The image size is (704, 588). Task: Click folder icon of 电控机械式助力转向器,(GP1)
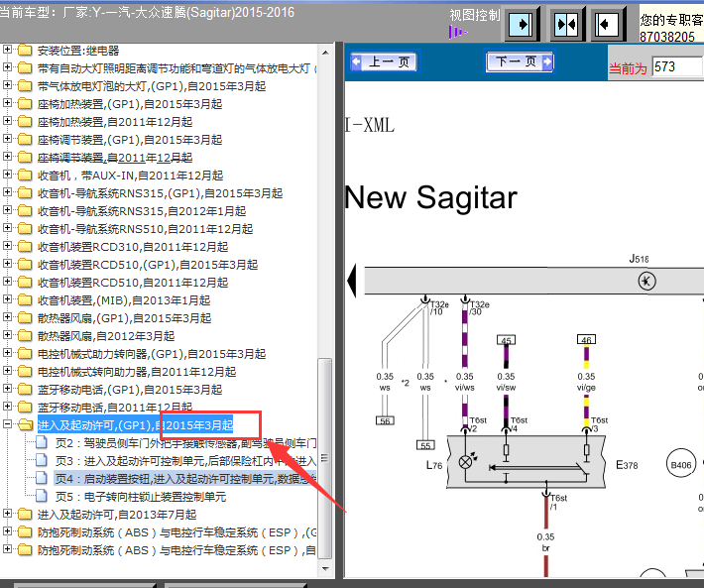(x=25, y=354)
